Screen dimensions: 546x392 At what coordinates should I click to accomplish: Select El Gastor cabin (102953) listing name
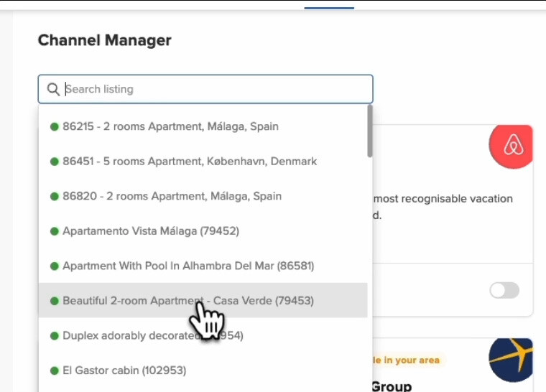pyautogui.click(x=124, y=370)
